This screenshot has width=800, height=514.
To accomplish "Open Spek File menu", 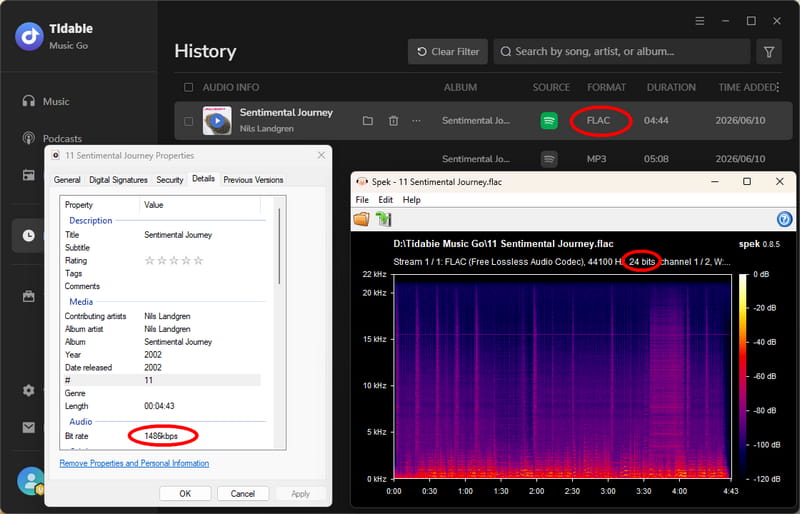I will pos(362,200).
